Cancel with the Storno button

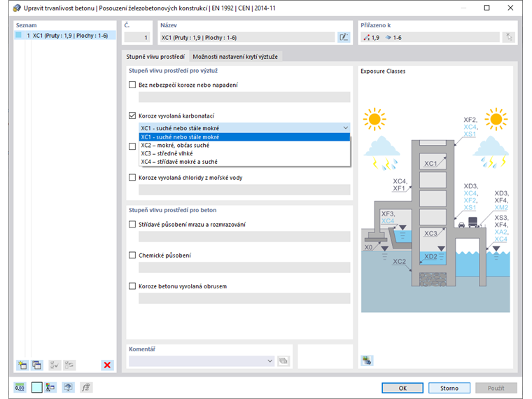tap(449, 388)
